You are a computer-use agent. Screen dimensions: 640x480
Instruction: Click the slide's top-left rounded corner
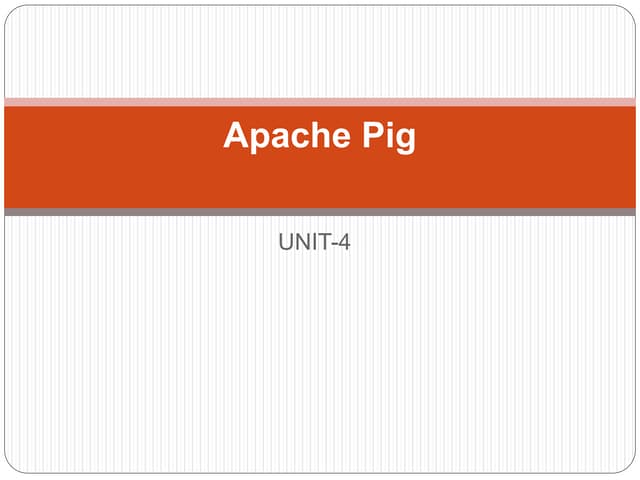point(12,13)
